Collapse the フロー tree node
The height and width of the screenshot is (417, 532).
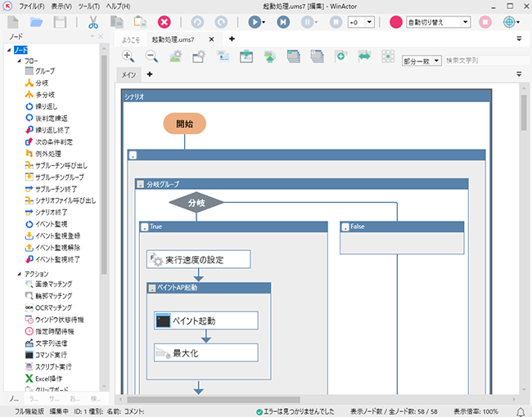coord(17,61)
